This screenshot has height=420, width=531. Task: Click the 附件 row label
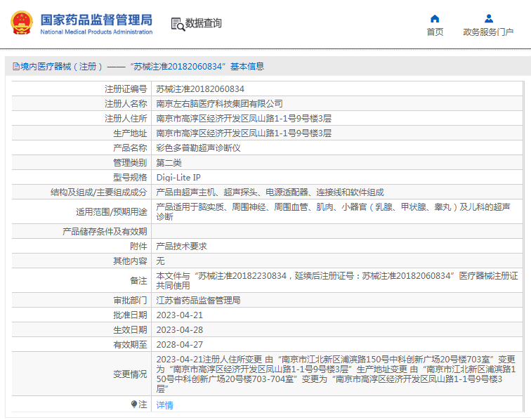point(138,247)
